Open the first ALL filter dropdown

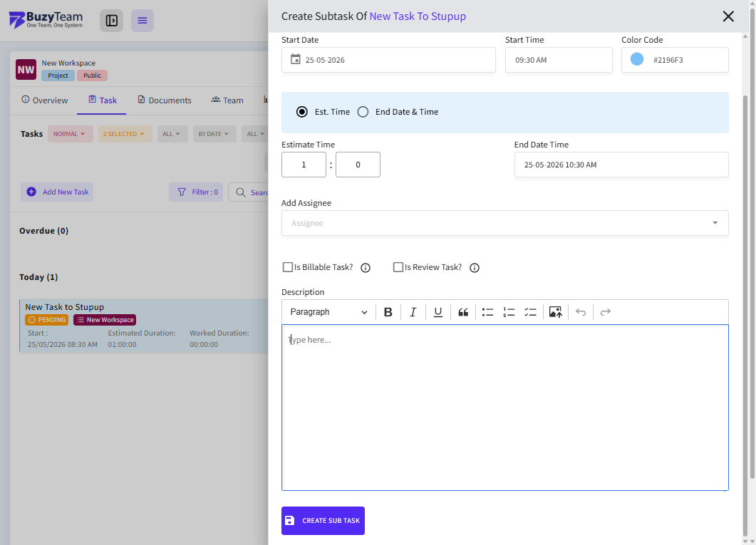coord(172,134)
